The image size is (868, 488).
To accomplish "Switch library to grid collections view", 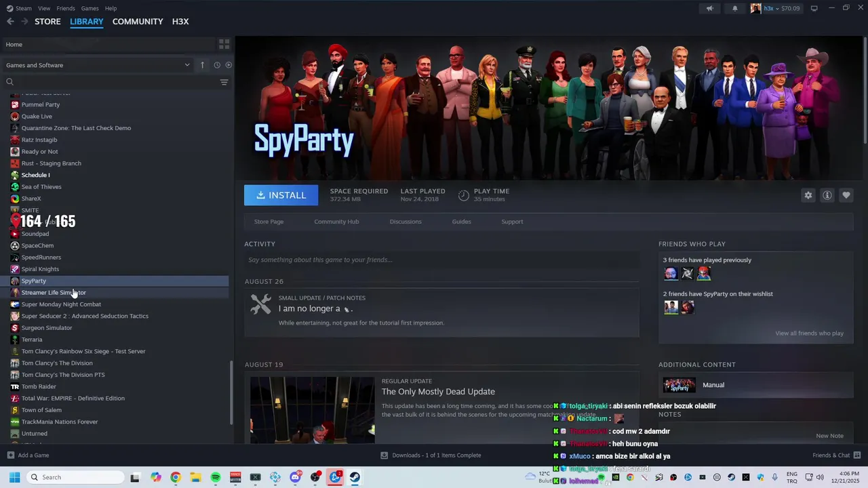I will coord(224,44).
